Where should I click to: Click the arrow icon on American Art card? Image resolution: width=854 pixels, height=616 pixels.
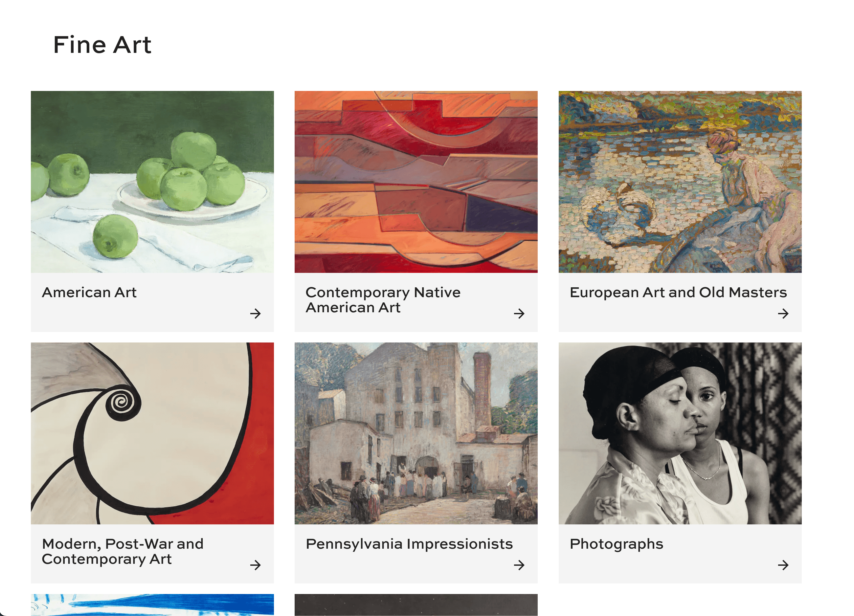(255, 313)
